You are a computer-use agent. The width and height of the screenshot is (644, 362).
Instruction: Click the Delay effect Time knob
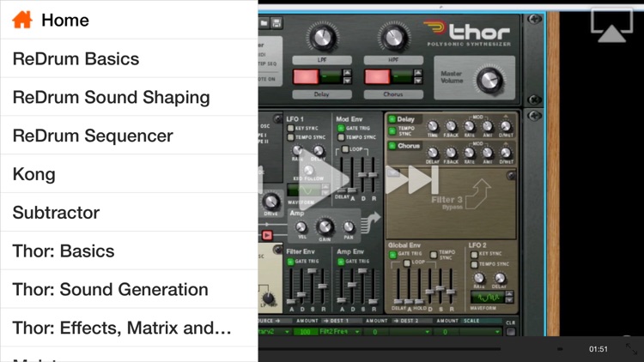point(433,126)
